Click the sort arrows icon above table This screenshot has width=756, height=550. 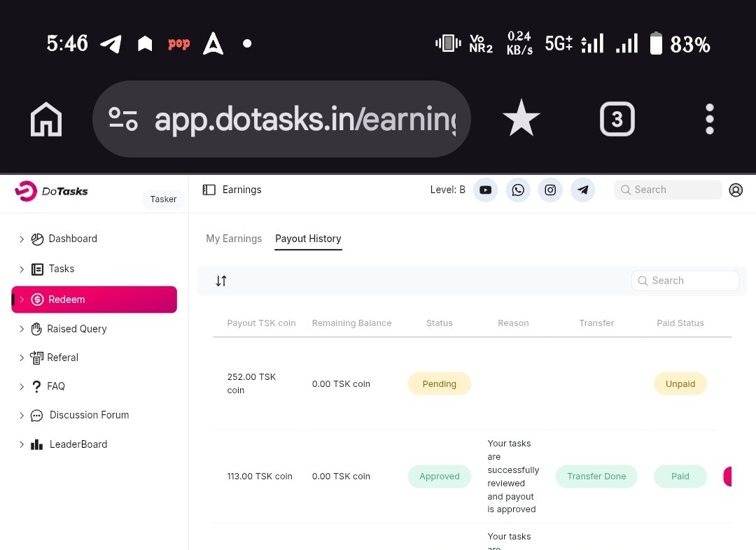221,281
